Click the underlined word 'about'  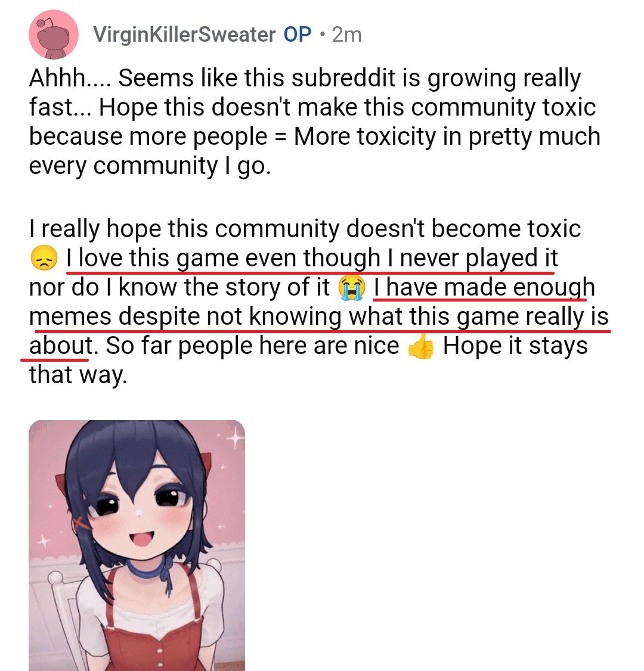[60, 346]
